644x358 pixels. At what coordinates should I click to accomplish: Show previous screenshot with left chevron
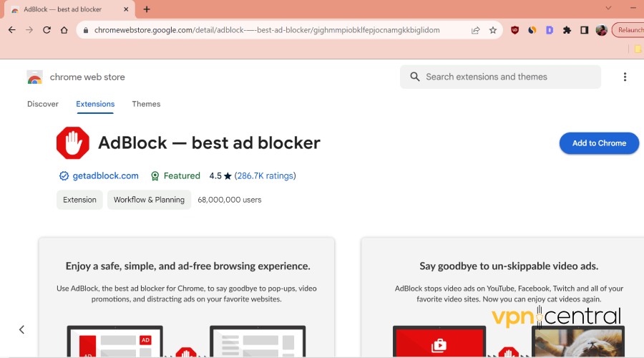21,329
